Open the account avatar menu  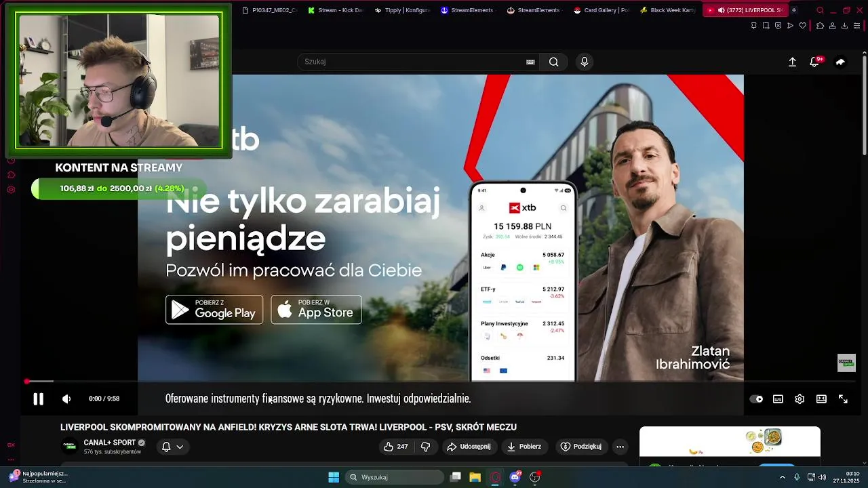click(x=840, y=62)
